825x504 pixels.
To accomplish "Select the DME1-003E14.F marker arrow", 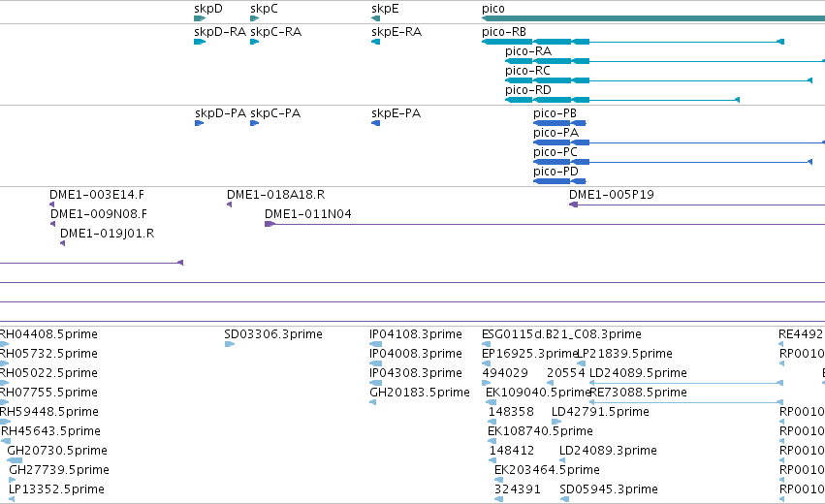I will coord(52,205).
